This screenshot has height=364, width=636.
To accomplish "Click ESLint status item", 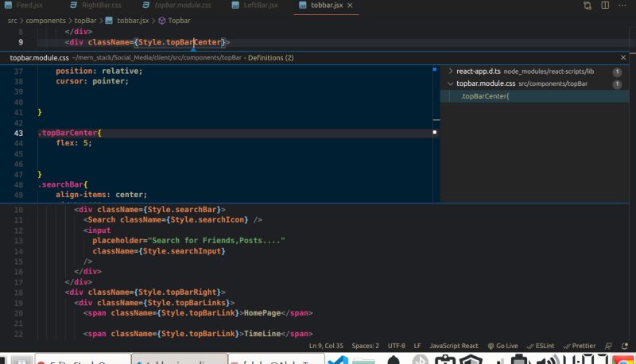I will coord(541,346).
